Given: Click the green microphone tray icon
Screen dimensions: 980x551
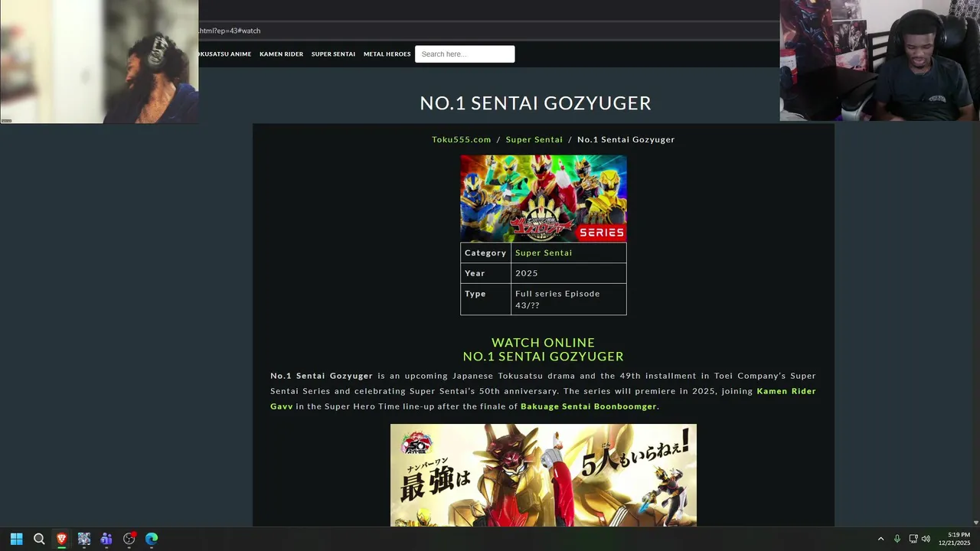Looking at the screenshot, I should coord(897,539).
